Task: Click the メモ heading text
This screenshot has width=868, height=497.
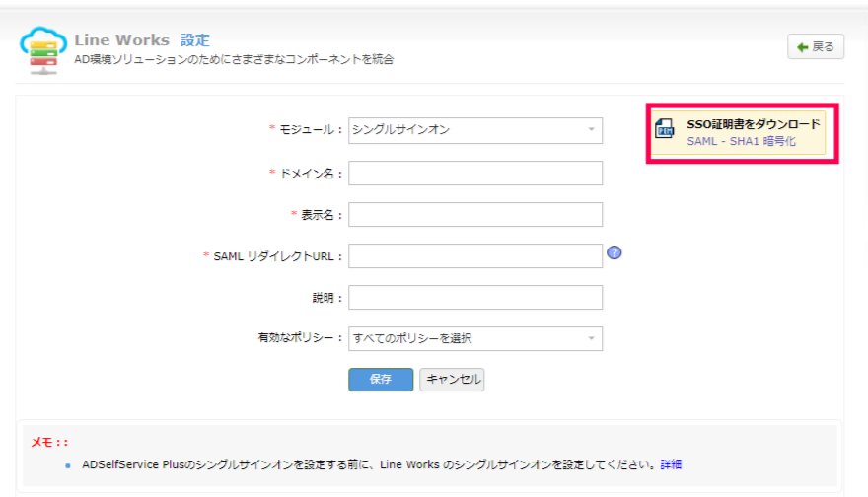Action: [49, 442]
